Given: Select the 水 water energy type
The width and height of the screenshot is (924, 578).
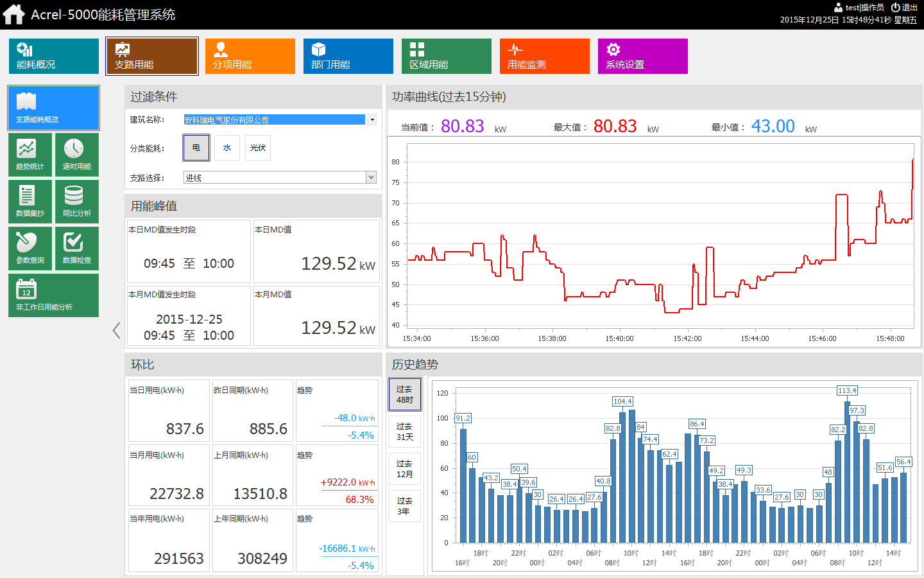Looking at the screenshot, I should [227, 148].
